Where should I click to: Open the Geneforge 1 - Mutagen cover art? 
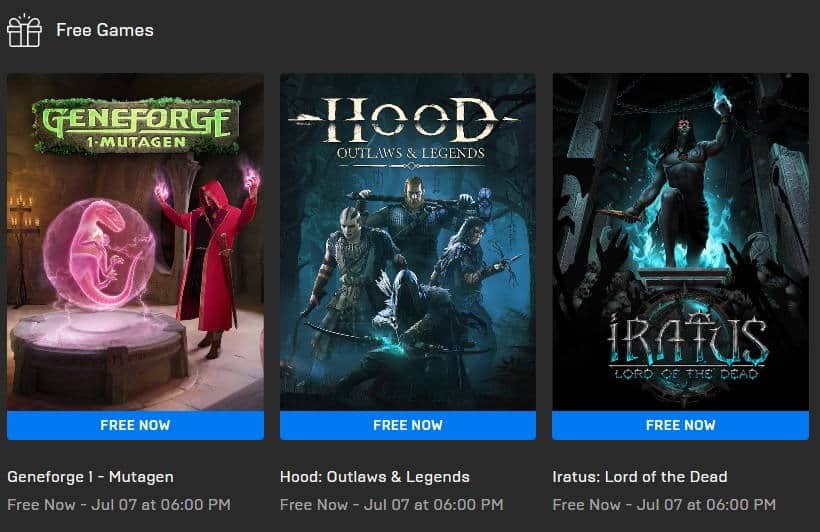point(135,242)
